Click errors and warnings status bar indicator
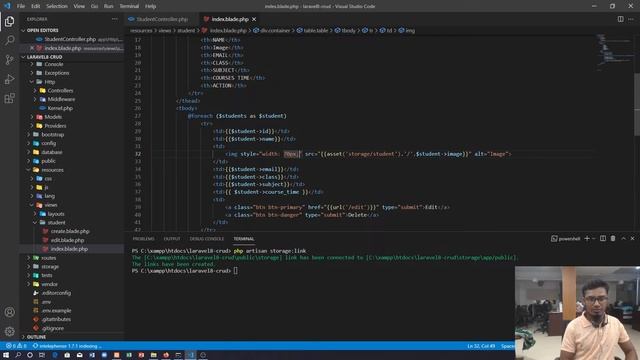Viewport: 640px width, 360px height. point(16,346)
